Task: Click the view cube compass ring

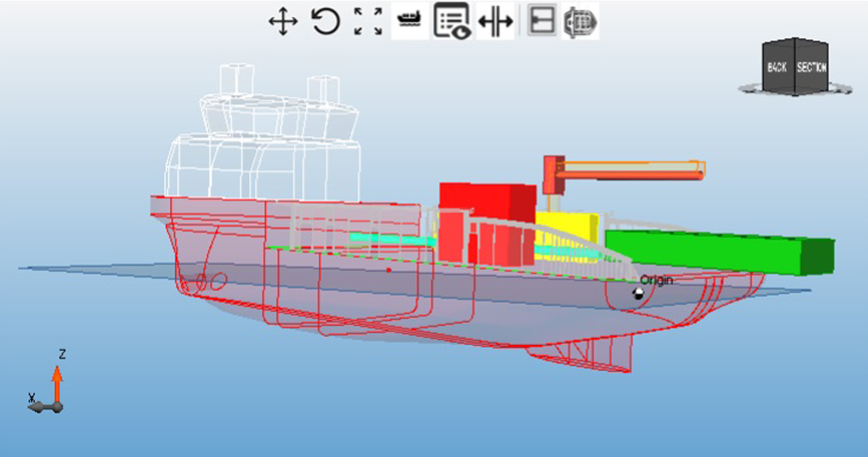Action: coord(796,88)
